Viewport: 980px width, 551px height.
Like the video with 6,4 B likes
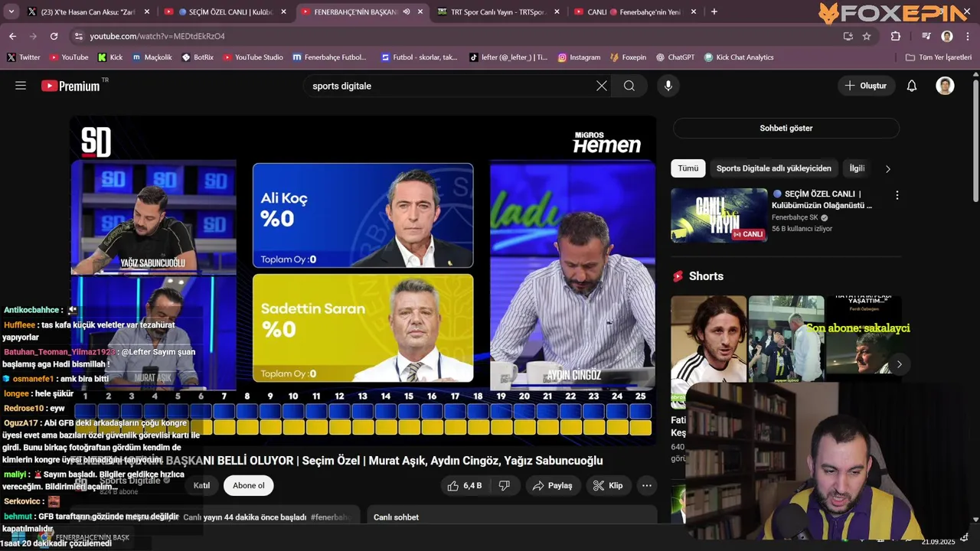[x=465, y=485]
